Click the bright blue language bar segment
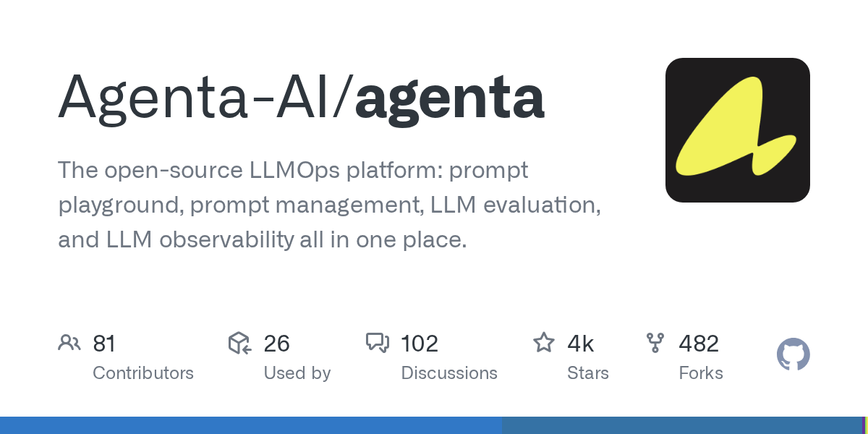This screenshot has height=434, width=868. click(x=251, y=425)
